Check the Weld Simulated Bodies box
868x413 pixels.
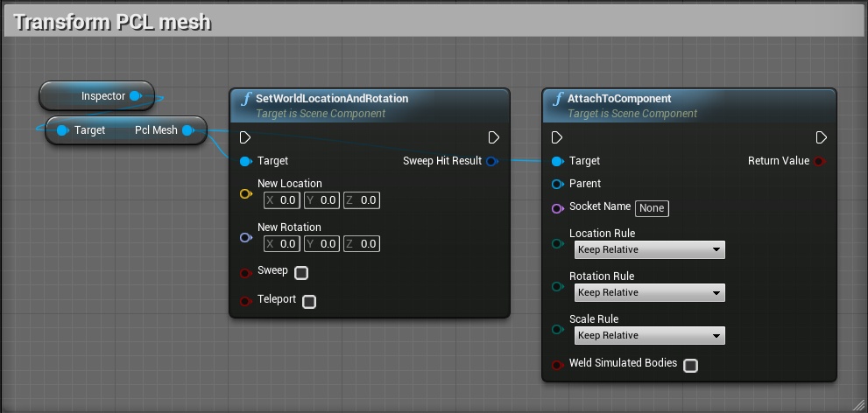pyautogui.click(x=690, y=365)
